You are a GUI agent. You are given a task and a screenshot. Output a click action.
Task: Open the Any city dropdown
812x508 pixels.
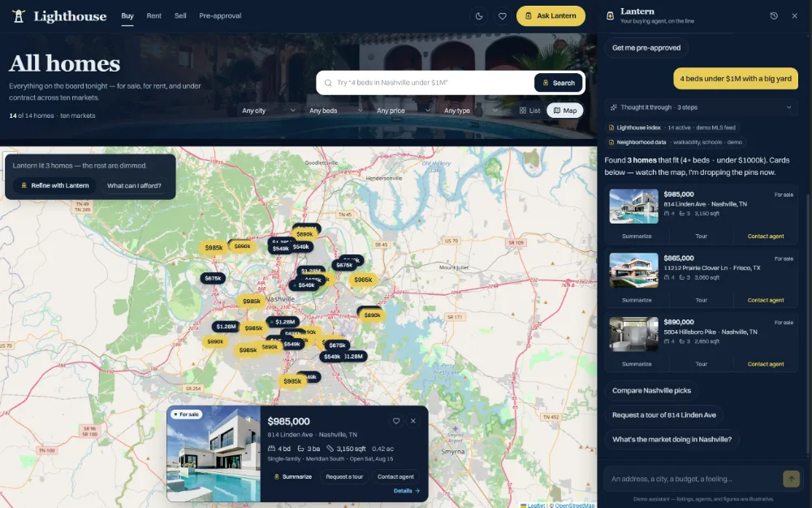point(269,111)
